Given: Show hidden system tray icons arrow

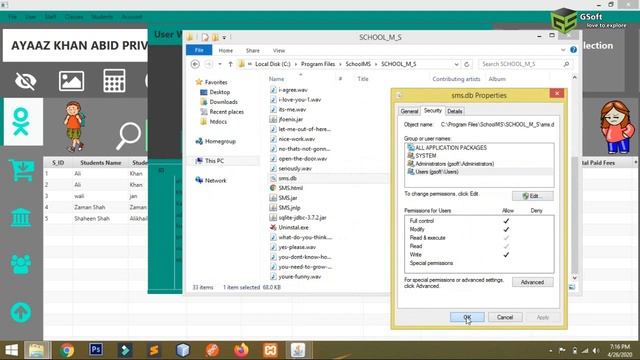Looking at the screenshot, I should (551, 351).
